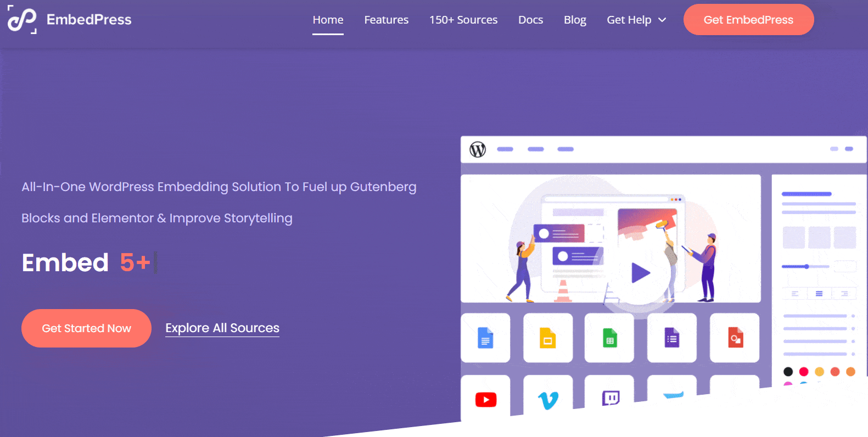The height and width of the screenshot is (437, 868).
Task: Select the purple Google Forms icon
Action: pyautogui.click(x=672, y=338)
